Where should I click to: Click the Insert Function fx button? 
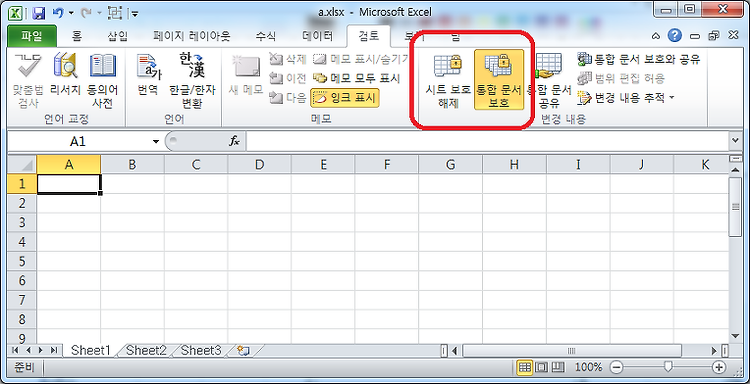pos(234,141)
